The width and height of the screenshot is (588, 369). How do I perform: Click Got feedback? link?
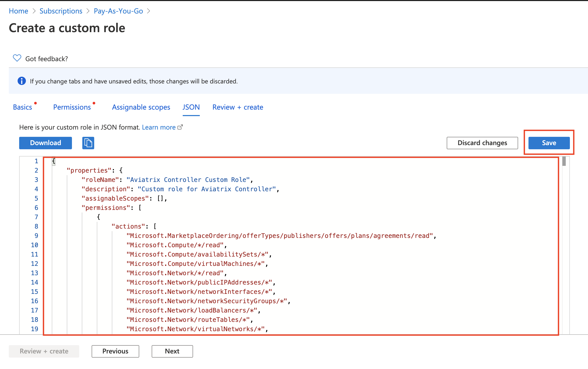[47, 59]
